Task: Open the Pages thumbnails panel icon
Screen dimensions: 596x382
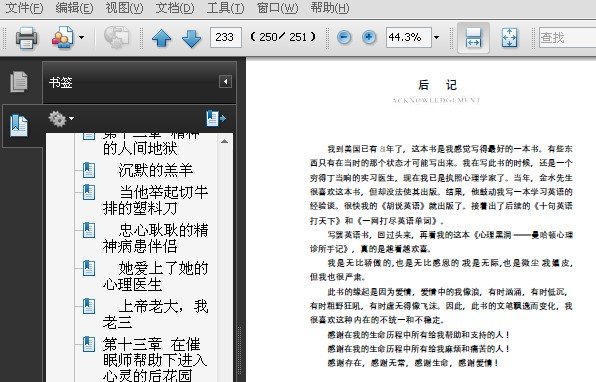Action: [x=19, y=81]
